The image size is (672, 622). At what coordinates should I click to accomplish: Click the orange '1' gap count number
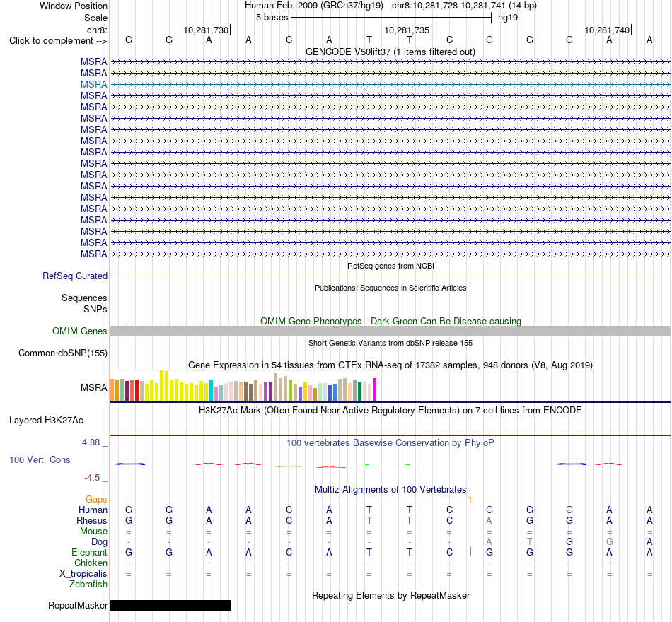(470, 500)
